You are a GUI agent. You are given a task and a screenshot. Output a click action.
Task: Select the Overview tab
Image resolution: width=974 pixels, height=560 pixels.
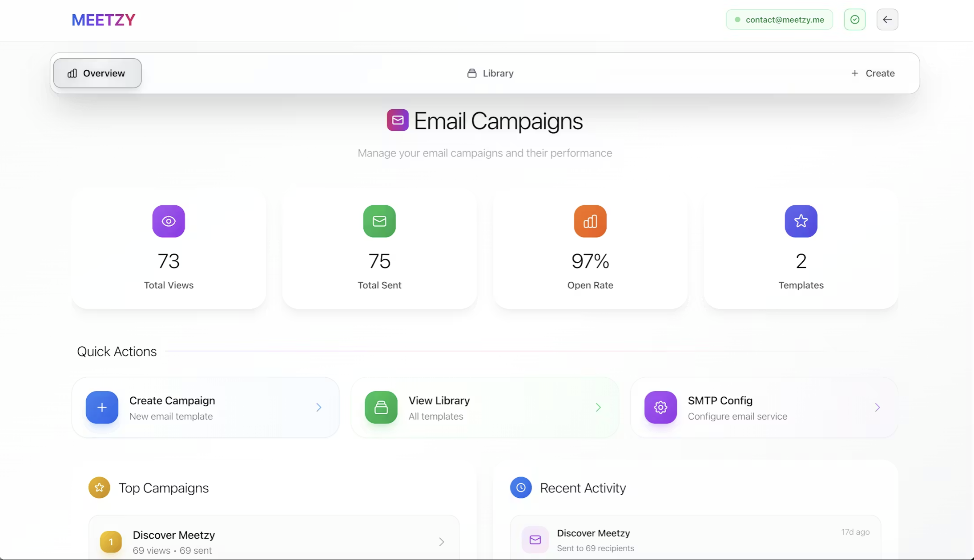point(97,73)
